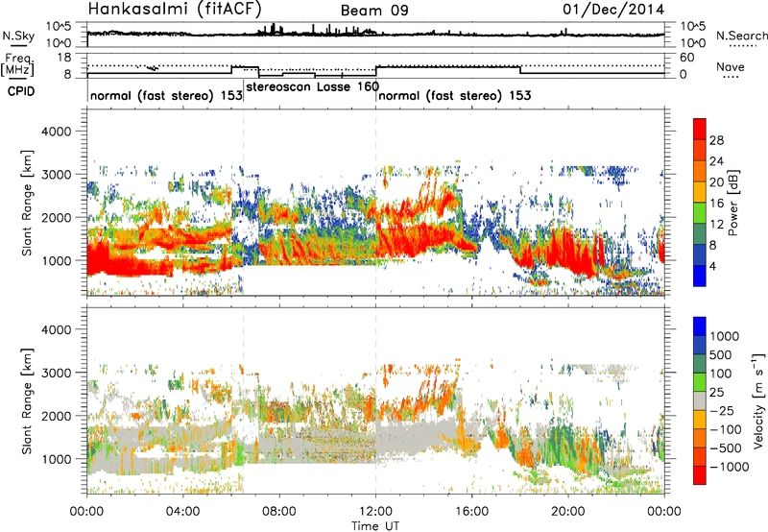Click the -1000 label on velocity colorbar
This screenshot has width=768, height=532.
click(x=729, y=467)
